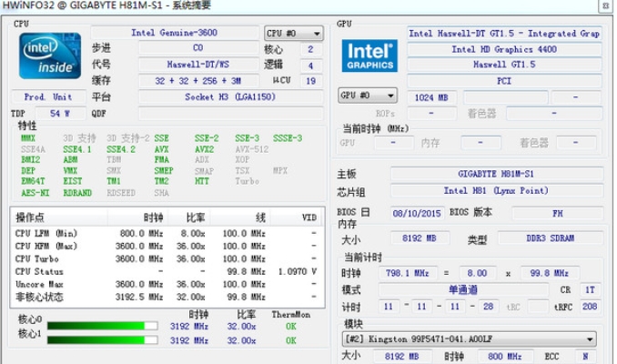Click the Intel HD Graphics 4400 field
617x364 pixels.
pyautogui.click(x=504, y=49)
